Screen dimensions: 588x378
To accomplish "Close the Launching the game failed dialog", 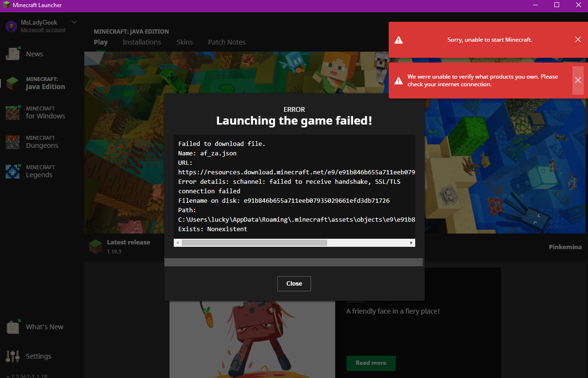I will (x=294, y=283).
